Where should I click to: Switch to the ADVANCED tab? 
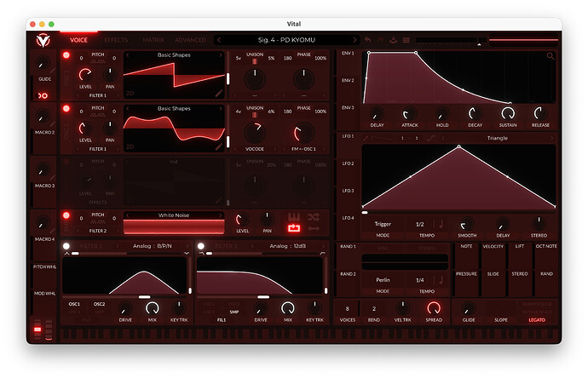[x=191, y=40]
